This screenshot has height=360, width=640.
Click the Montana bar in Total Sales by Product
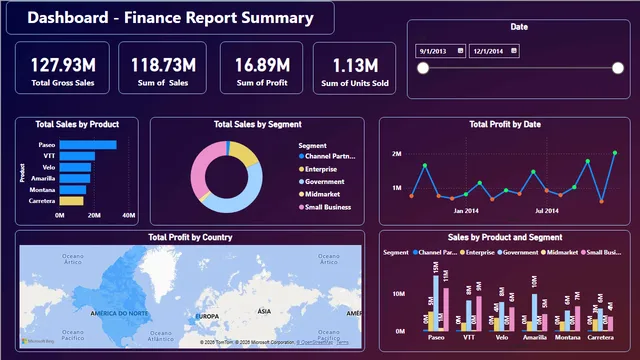click(x=73, y=190)
